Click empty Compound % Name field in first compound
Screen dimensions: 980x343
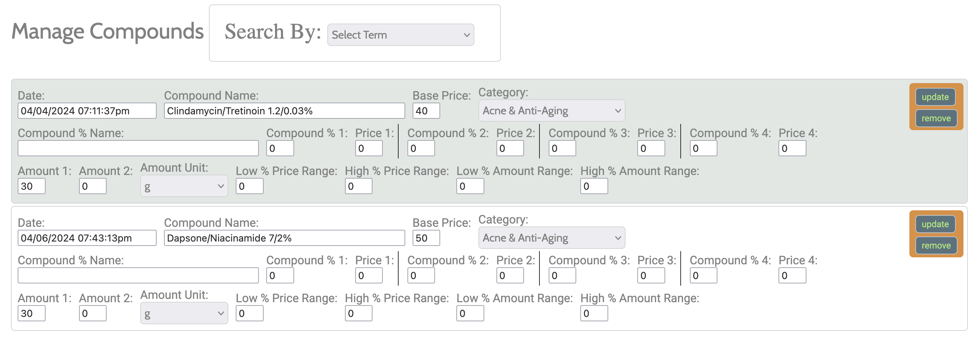tap(138, 148)
